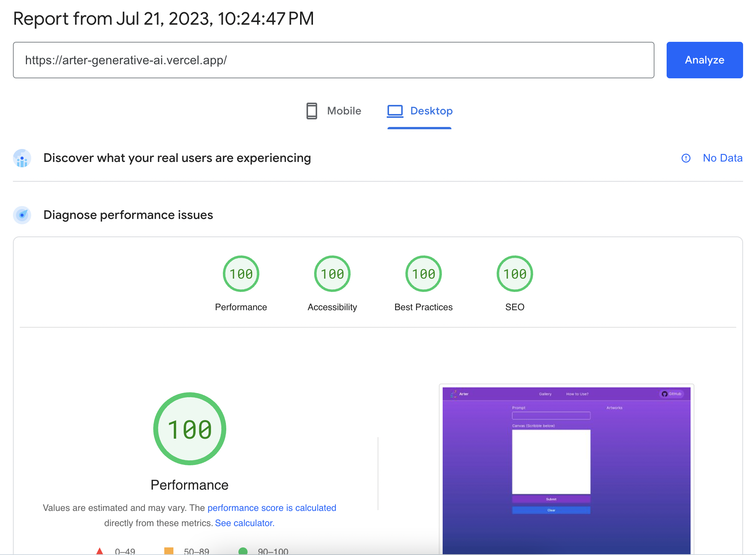756x555 pixels.
Task: Click the Accessibility 100 score gauge
Action: pos(332,274)
